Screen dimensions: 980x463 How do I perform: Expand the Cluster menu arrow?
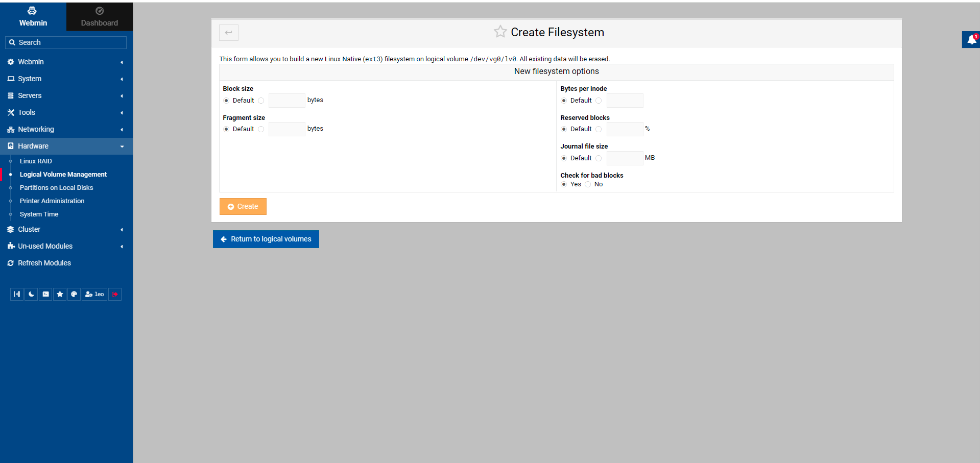122,230
